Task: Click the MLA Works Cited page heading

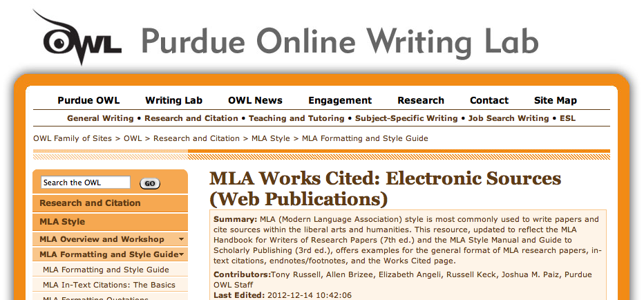Action: click(386, 189)
